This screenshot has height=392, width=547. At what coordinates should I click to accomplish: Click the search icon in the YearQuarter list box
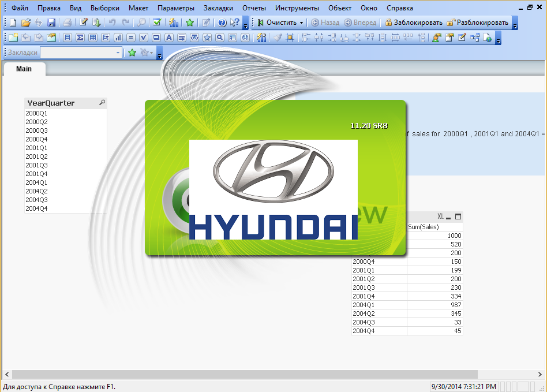pyautogui.click(x=102, y=103)
